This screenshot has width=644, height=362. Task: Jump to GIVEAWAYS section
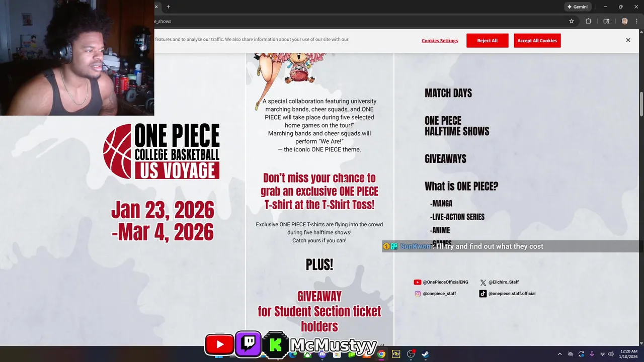[445, 158]
